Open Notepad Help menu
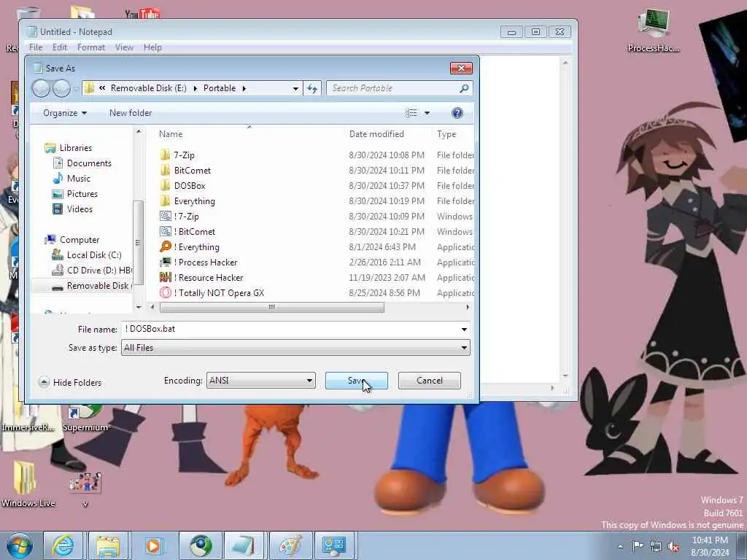747x560 pixels. [x=152, y=47]
